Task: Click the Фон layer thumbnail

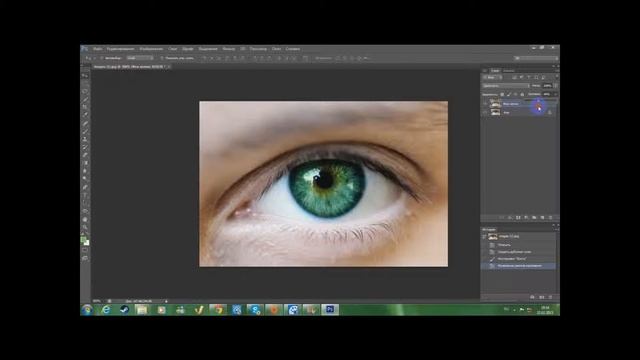Action: coord(496,113)
